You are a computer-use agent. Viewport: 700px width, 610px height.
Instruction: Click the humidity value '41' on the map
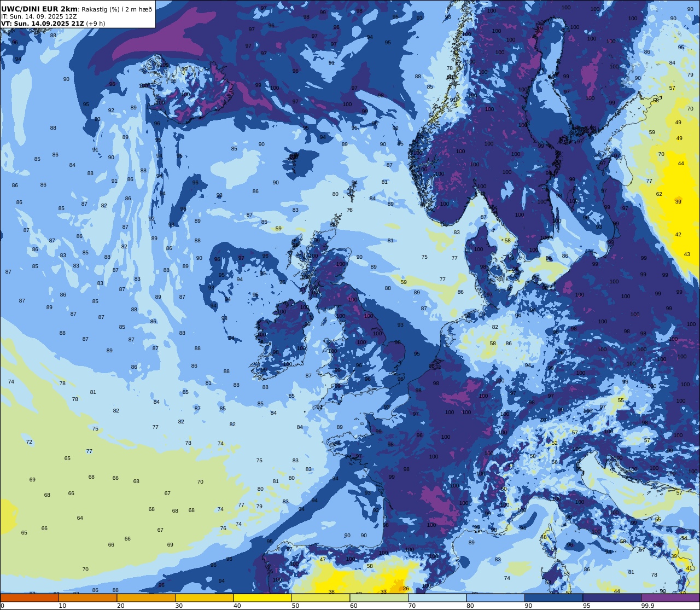tap(689, 568)
